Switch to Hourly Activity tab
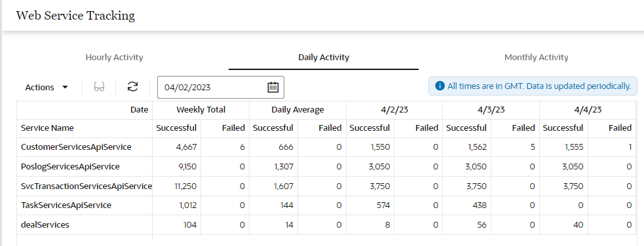The image size is (644, 246). 114,58
